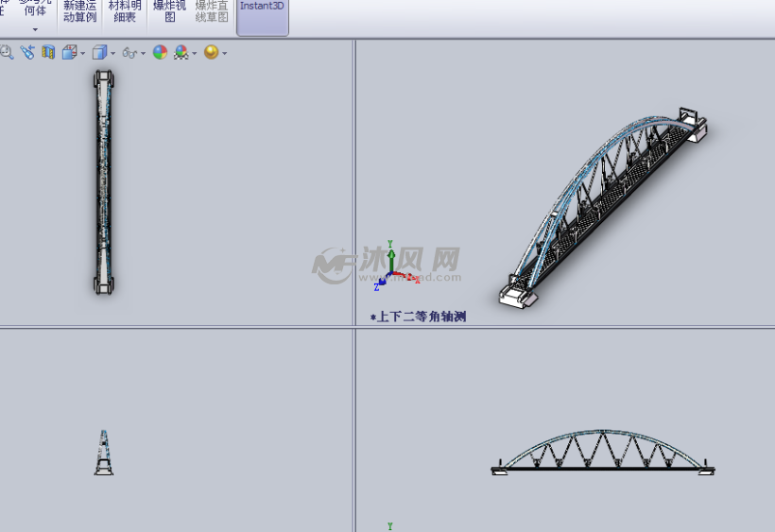Viewport: 775px width, 532px height.
Task: Click the 材料明细表 button
Action: point(125,12)
